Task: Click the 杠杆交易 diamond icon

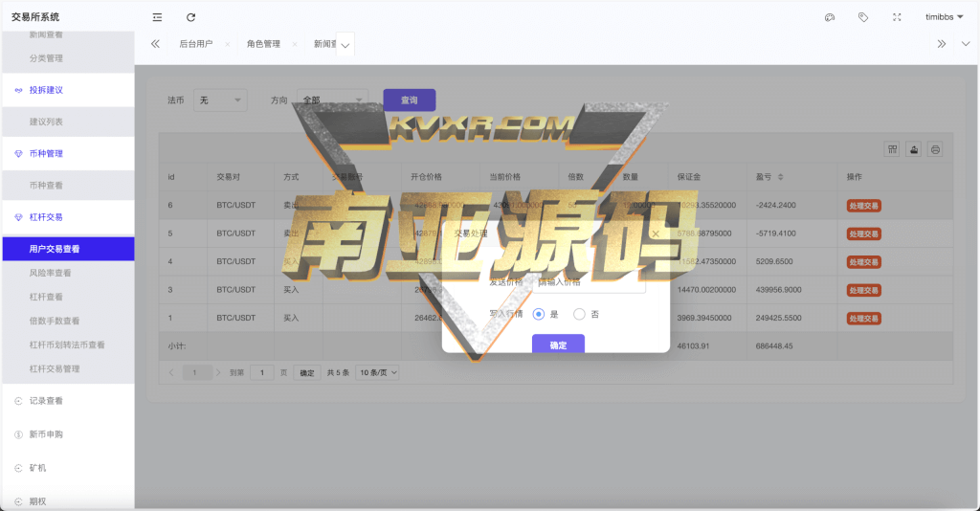Action: [x=18, y=217]
